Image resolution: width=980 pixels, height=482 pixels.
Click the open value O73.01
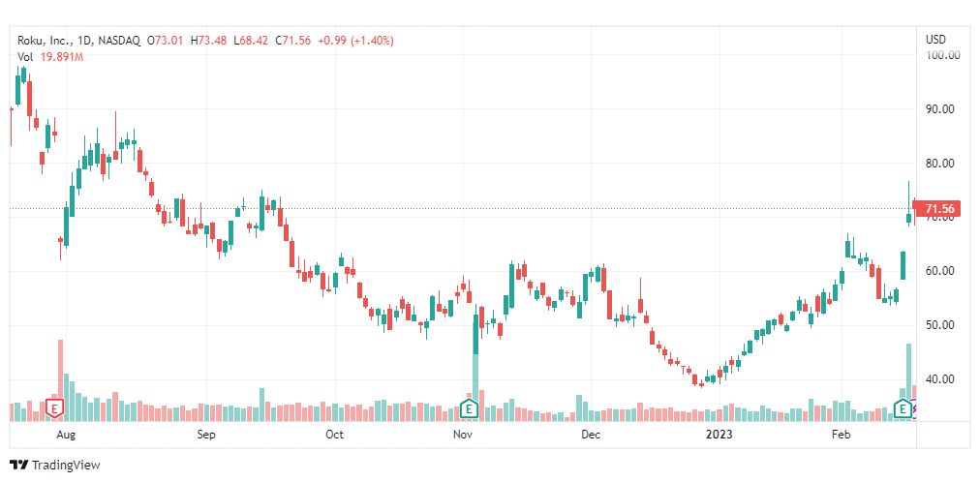166,41
